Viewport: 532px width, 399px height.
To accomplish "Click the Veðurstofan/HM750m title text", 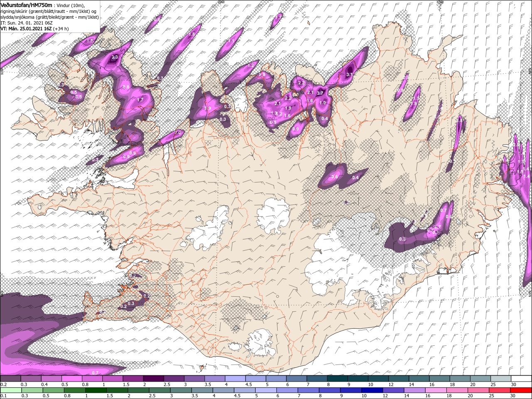I will pyautogui.click(x=27, y=5).
